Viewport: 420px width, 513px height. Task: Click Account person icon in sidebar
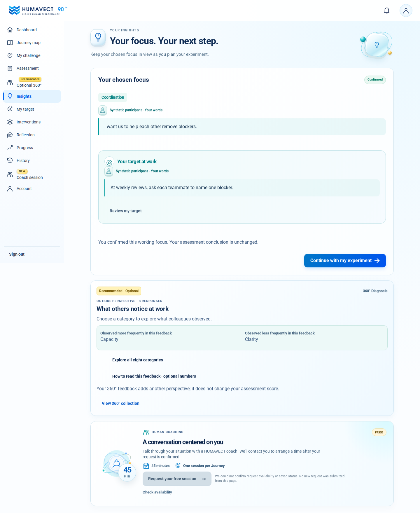pyautogui.click(x=10, y=189)
